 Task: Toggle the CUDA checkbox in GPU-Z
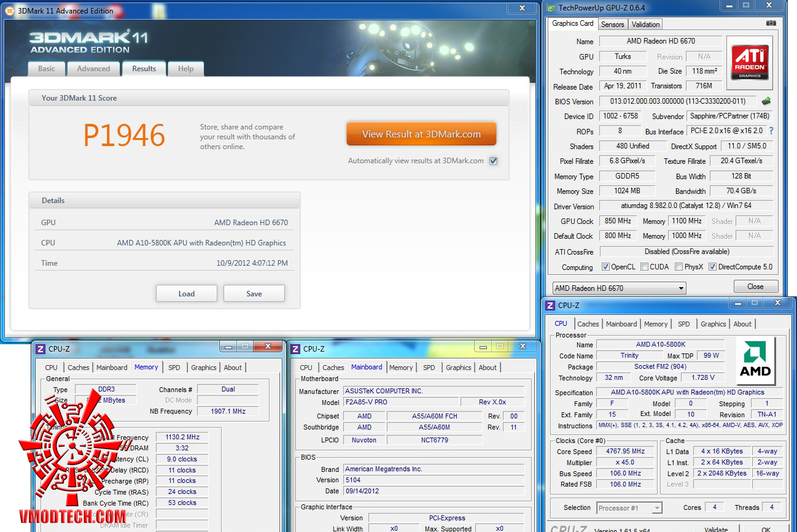(x=644, y=267)
